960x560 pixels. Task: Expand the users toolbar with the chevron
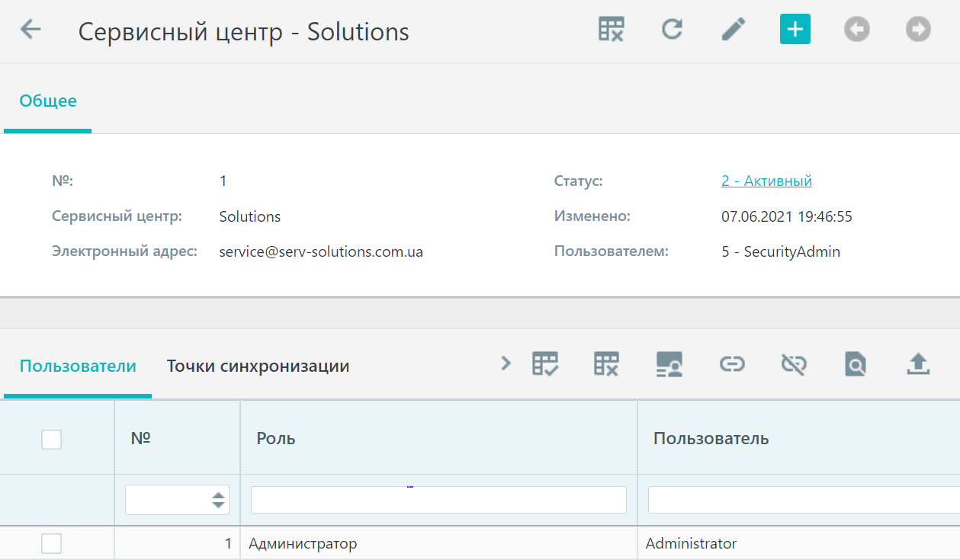tap(506, 363)
